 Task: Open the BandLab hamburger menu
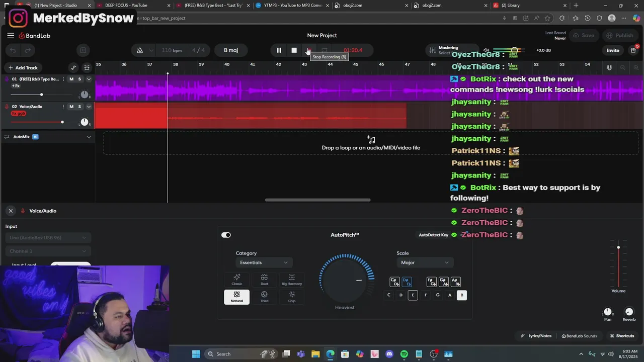(11, 36)
